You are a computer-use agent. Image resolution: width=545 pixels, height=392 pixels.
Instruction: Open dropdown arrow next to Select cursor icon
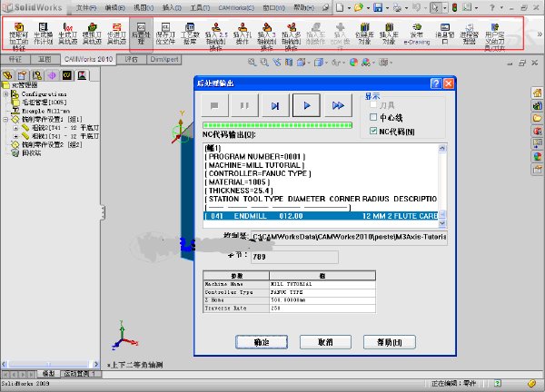click(445, 7)
